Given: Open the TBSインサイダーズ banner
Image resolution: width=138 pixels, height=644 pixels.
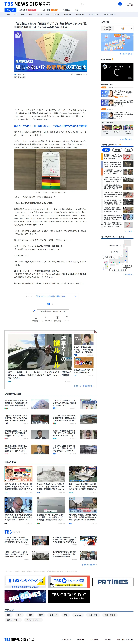Looking at the screenshot, I should [25, 582].
